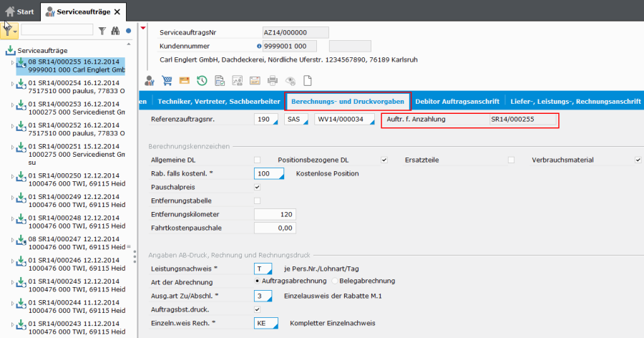Click the binoculars search icon

[115, 31]
